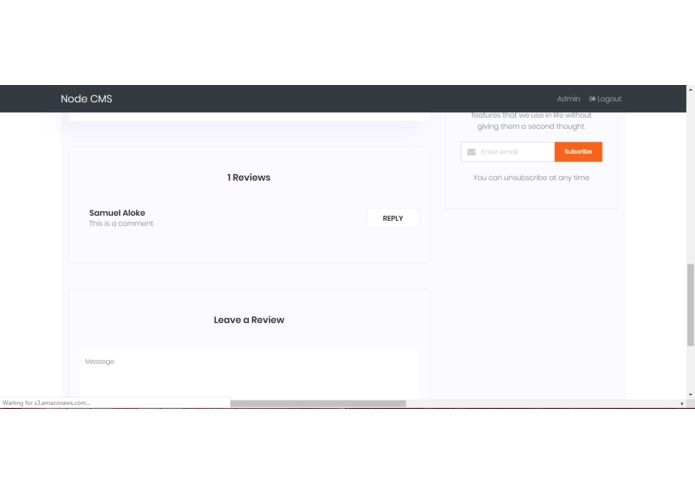Viewport: 695px width, 494px height.
Task: Click the 'Leave a Review' heading
Action: 249,320
